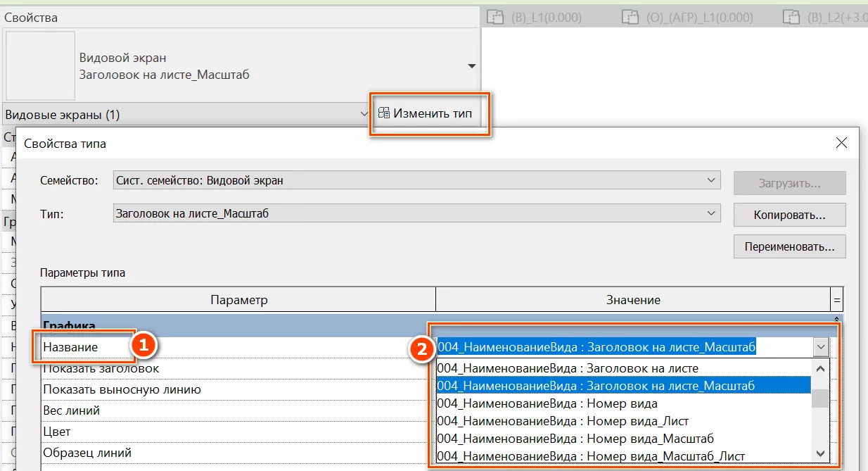868x471 pixels.
Task: Open the Тип dropdown list
Action: click(710, 212)
